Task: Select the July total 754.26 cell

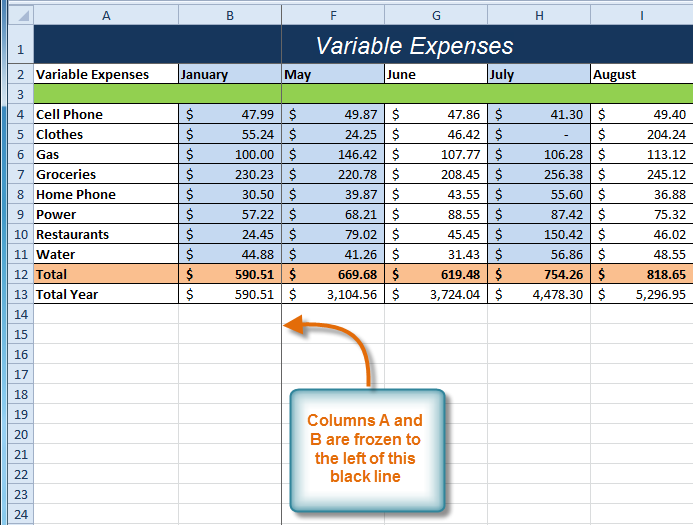Action: (x=539, y=274)
